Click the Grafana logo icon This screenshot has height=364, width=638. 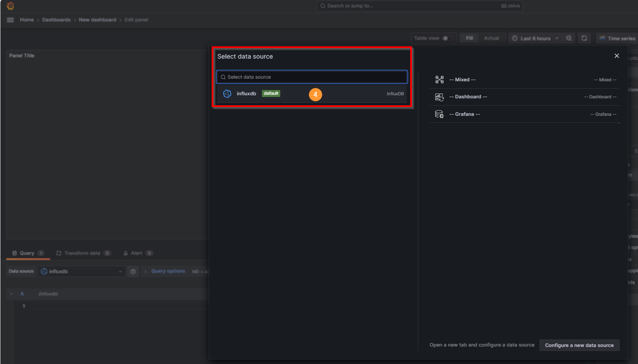[x=10, y=6]
